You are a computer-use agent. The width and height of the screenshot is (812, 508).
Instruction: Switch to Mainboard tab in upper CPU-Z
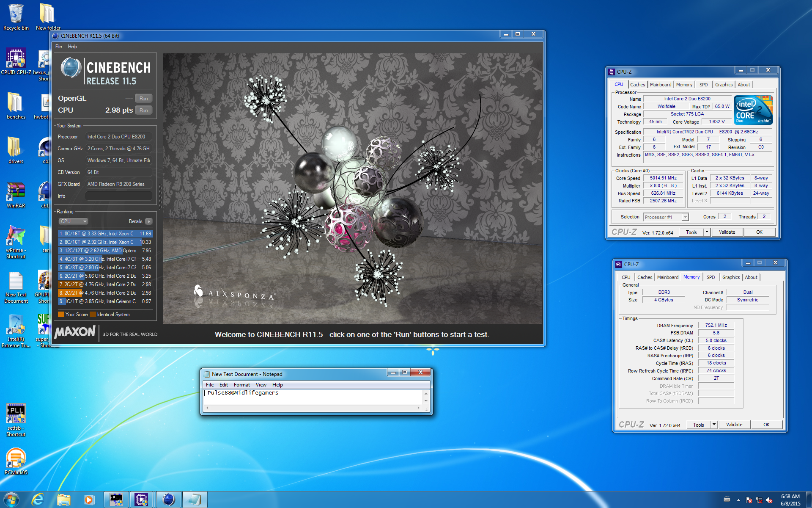pos(661,85)
